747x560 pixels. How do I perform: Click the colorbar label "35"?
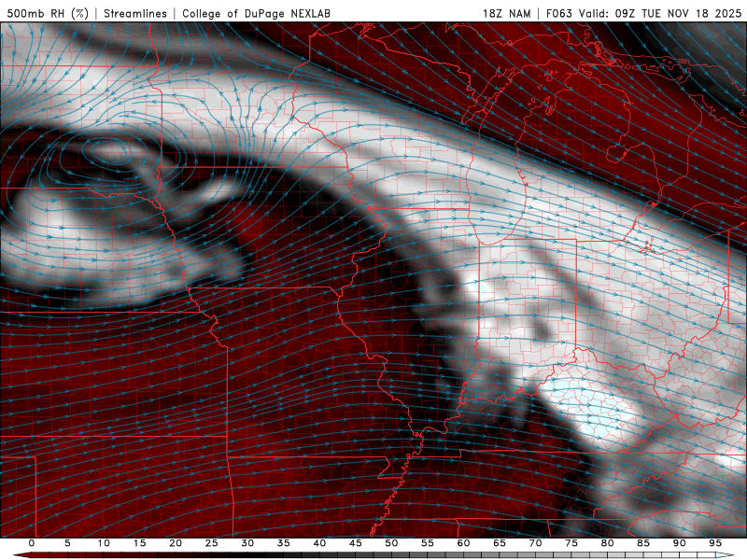[284, 543]
